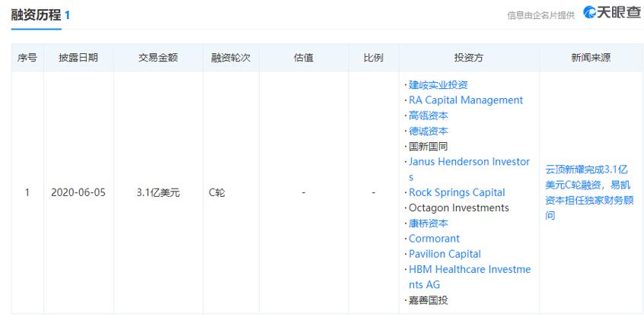Click the 天眼查 logo icon
This screenshot has height=320, width=644.
click(x=589, y=12)
